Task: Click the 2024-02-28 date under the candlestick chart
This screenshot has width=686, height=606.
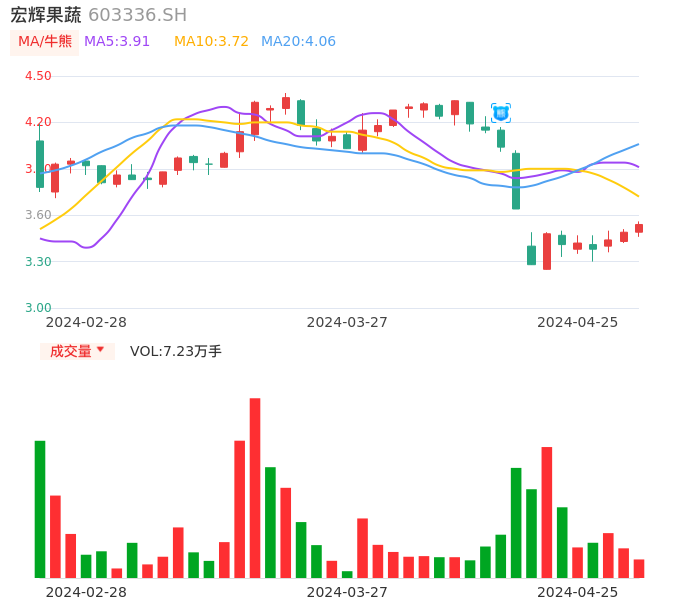Action: coord(86,322)
